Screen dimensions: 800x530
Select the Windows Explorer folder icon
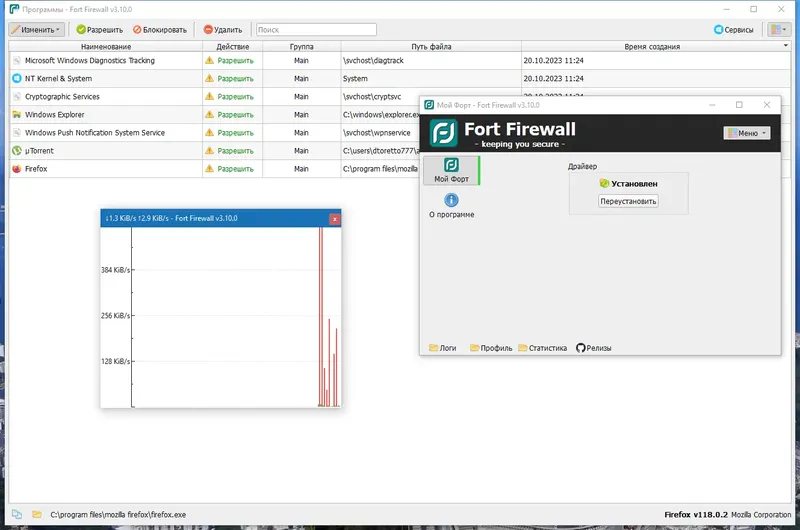click(17, 114)
